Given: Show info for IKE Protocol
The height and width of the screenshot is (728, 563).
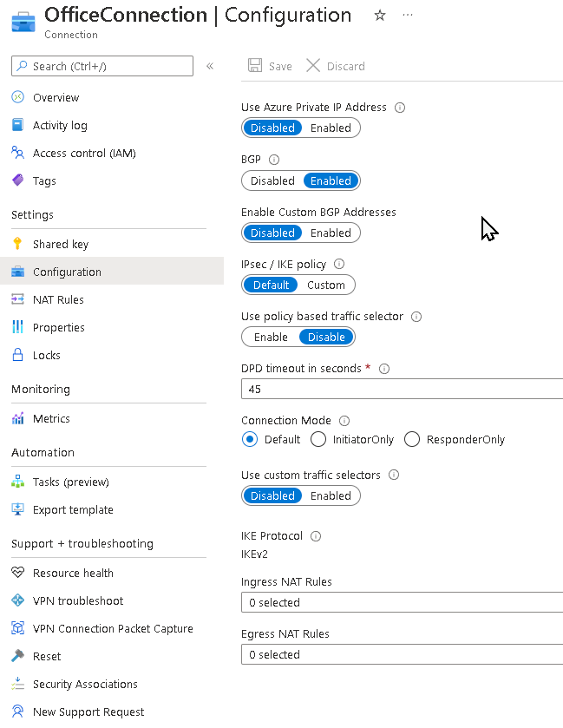Looking at the screenshot, I should tap(316, 536).
